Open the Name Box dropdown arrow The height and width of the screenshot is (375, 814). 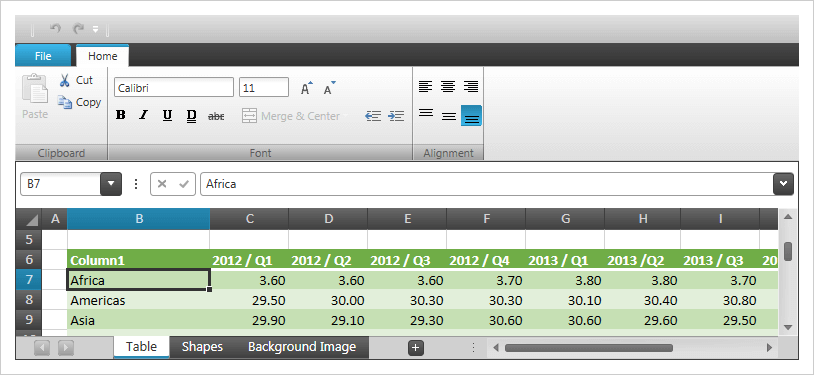click(111, 184)
